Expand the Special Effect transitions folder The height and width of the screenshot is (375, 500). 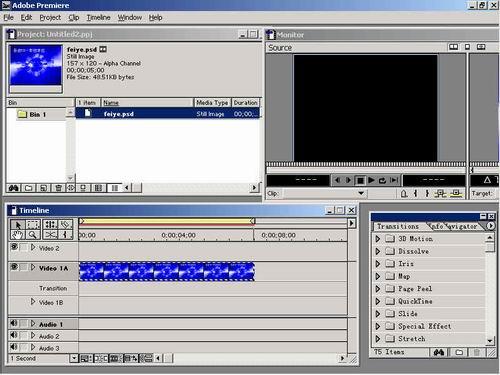(378, 326)
